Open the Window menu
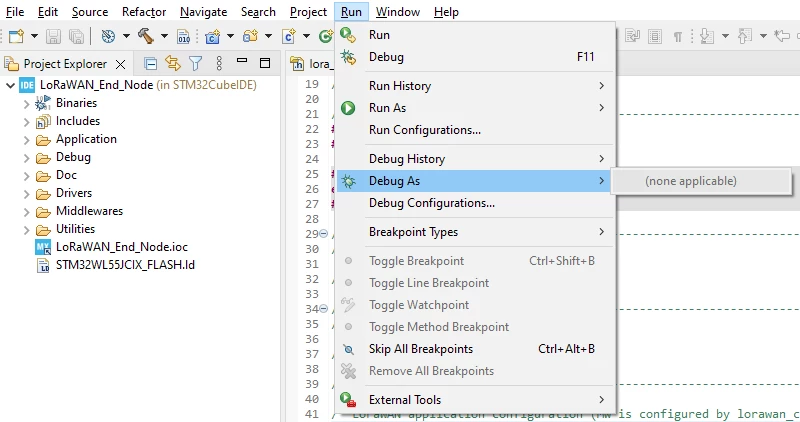800x422 pixels. [x=398, y=12]
